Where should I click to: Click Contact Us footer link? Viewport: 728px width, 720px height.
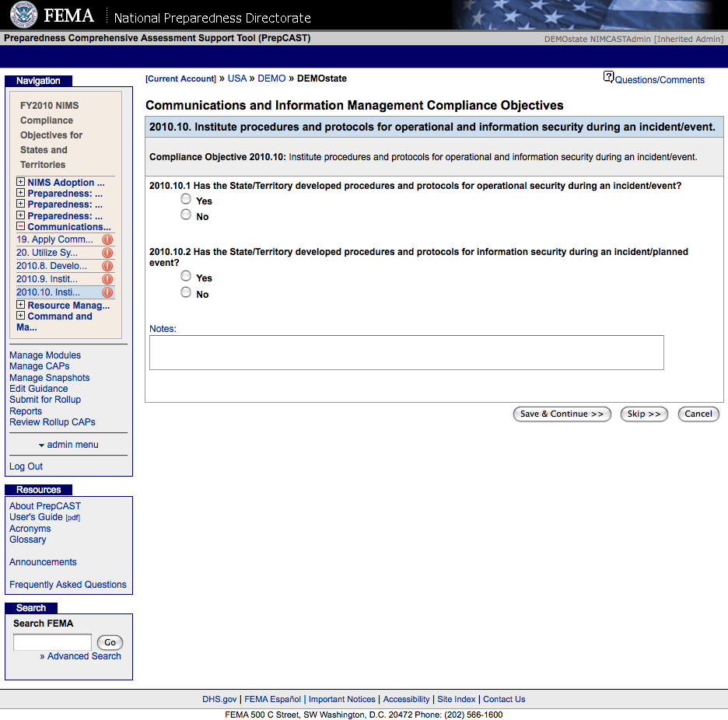pyautogui.click(x=504, y=699)
